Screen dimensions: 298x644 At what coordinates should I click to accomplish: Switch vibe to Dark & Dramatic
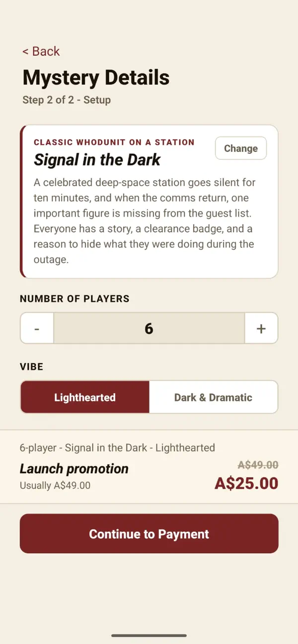click(x=213, y=397)
